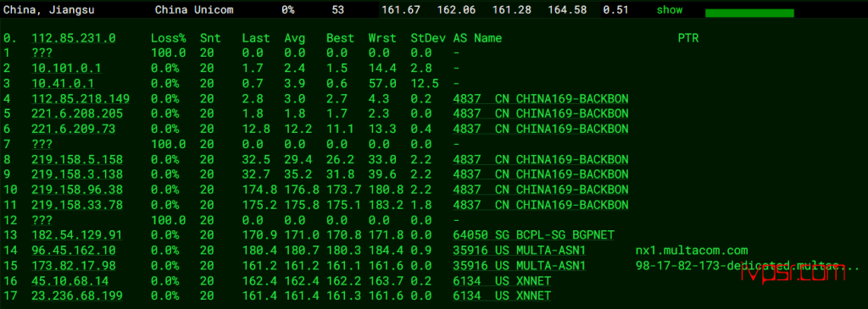868x309 pixels.
Task: Click the nx1.multacom.com PTR text
Action: click(692, 251)
